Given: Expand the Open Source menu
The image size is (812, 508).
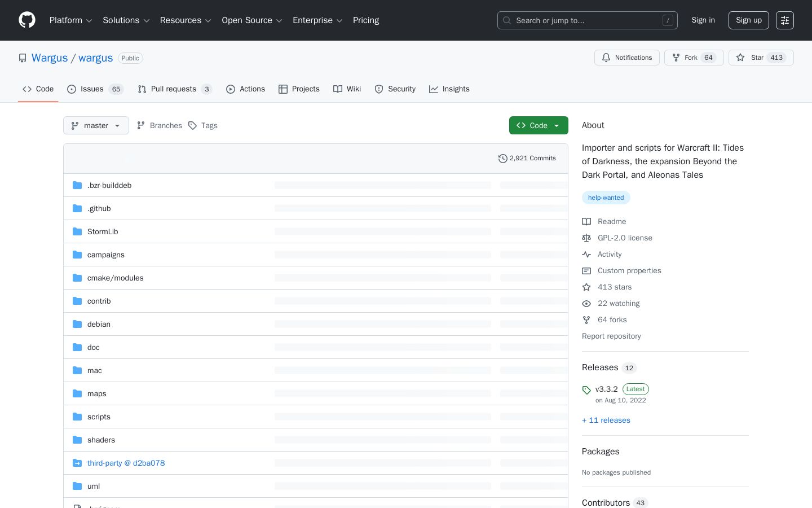Looking at the screenshot, I should [252, 20].
